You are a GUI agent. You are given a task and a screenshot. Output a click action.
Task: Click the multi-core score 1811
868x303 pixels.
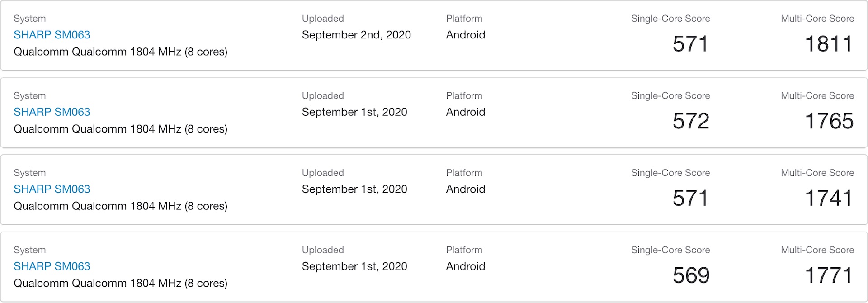(829, 44)
